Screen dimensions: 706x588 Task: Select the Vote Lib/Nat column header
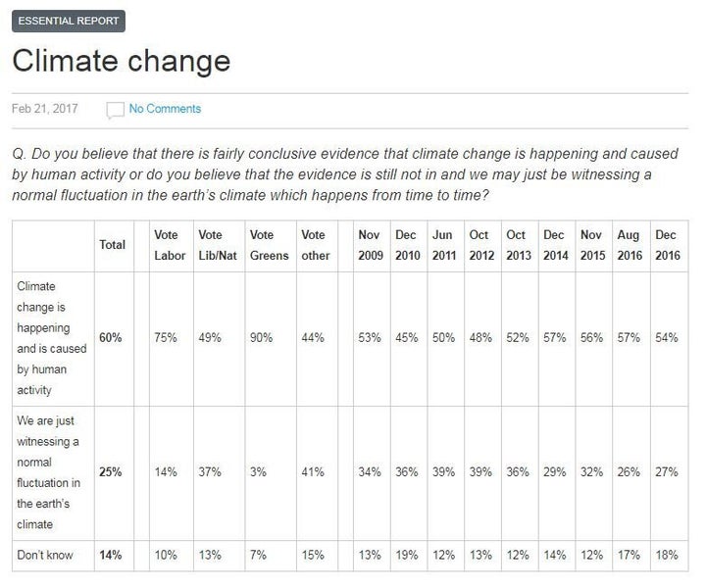pos(218,245)
